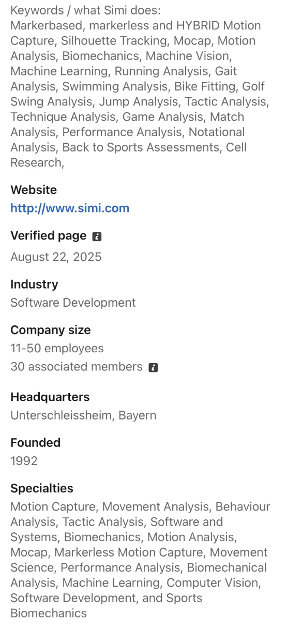Click the Keywords / what Simi does line
Image resolution: width=287 pixels, height=644 pixels.
click(86, 10)
